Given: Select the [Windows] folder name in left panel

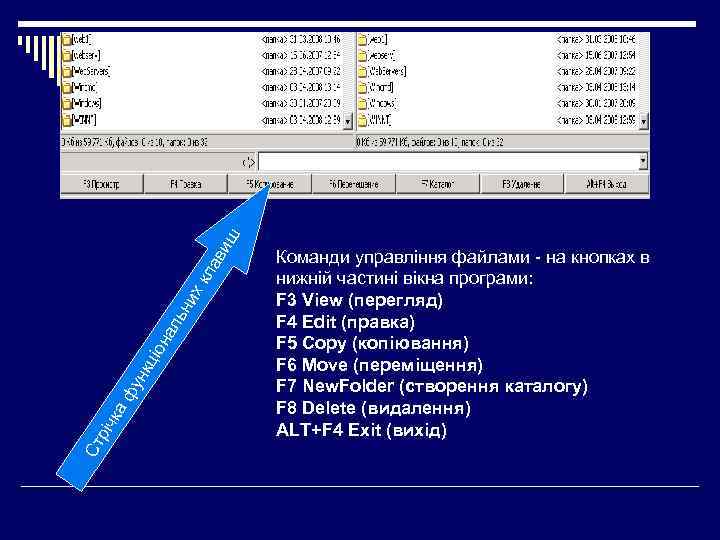Looking at the screenshot, I should 87,104.
